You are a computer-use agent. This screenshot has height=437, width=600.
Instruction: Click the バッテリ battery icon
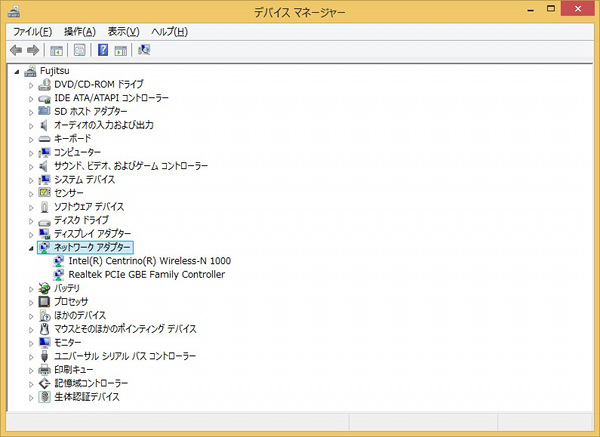point(44,288)
